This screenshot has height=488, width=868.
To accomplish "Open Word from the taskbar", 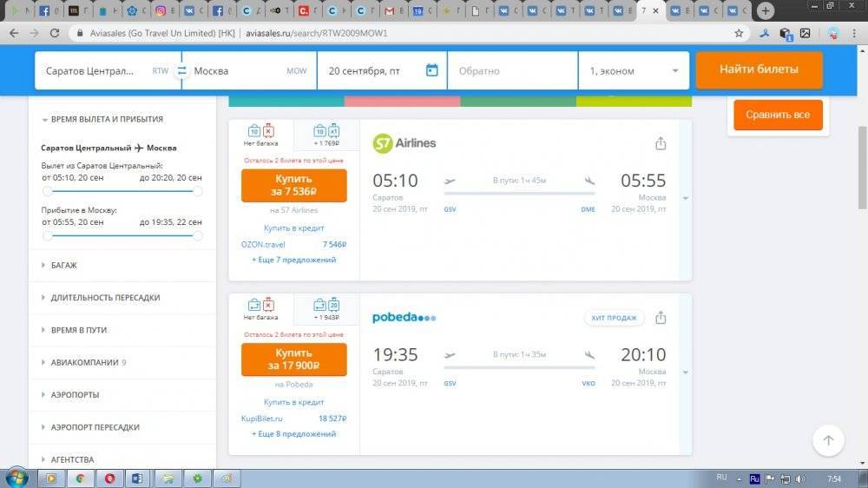I will click(137, 478).
